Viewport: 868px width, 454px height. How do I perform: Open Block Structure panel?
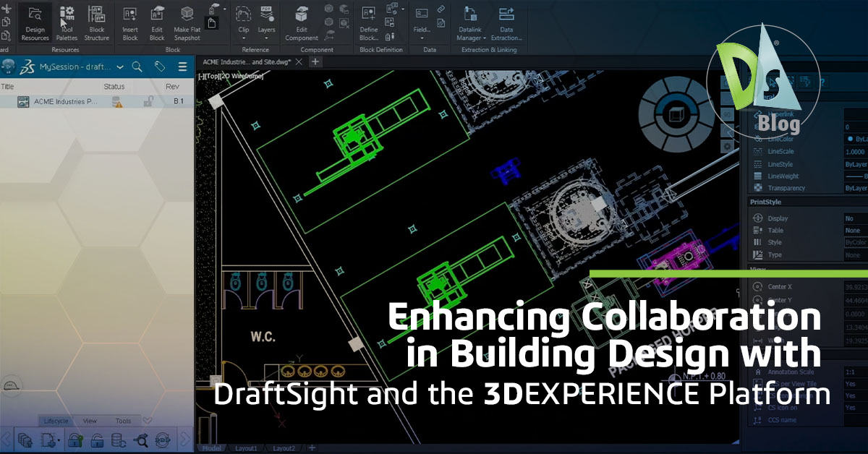coord(96,23)
